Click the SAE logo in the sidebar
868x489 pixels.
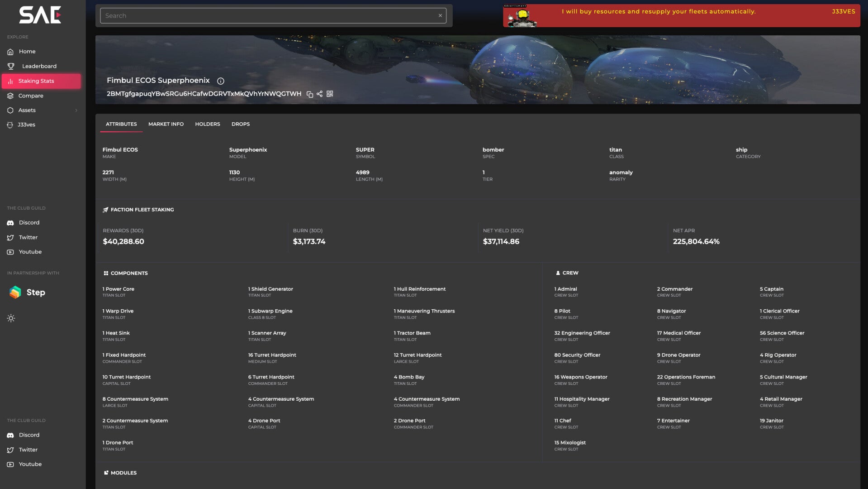pyautogui.click(x=40, y=15)
